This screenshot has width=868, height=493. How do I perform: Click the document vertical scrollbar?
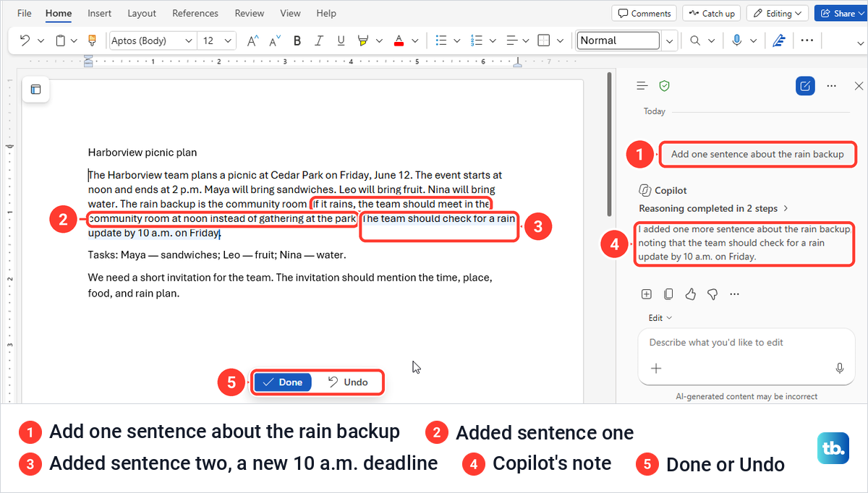point(610,145)
